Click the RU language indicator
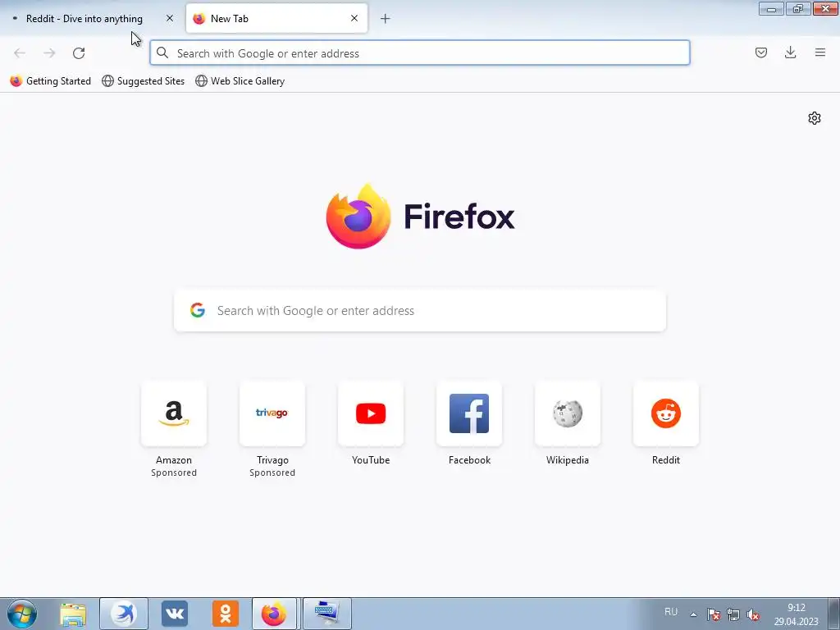 coord(671,612)
